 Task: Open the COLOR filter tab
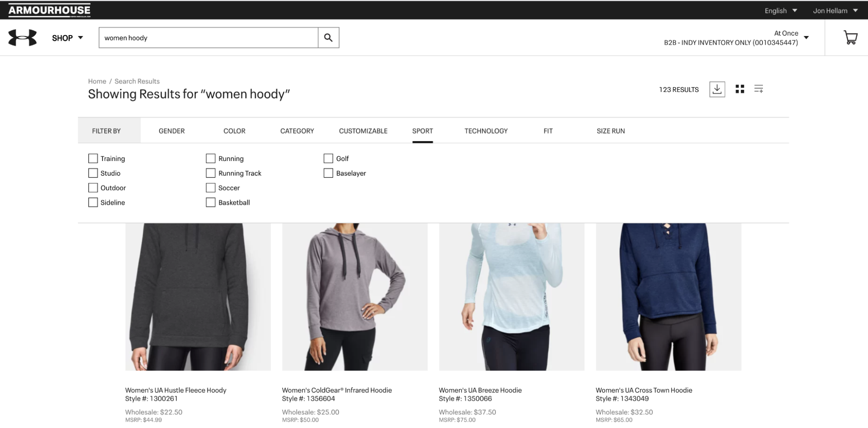pos(234,131)
